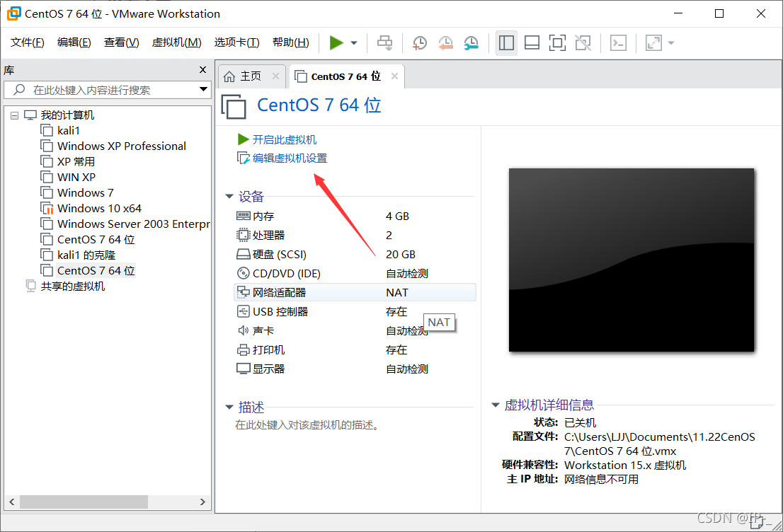The height and width of the screenshot is (532, 783).
Task: Click the 4 GB memory value
Action: pyautogui.click(x=397, y=216)
